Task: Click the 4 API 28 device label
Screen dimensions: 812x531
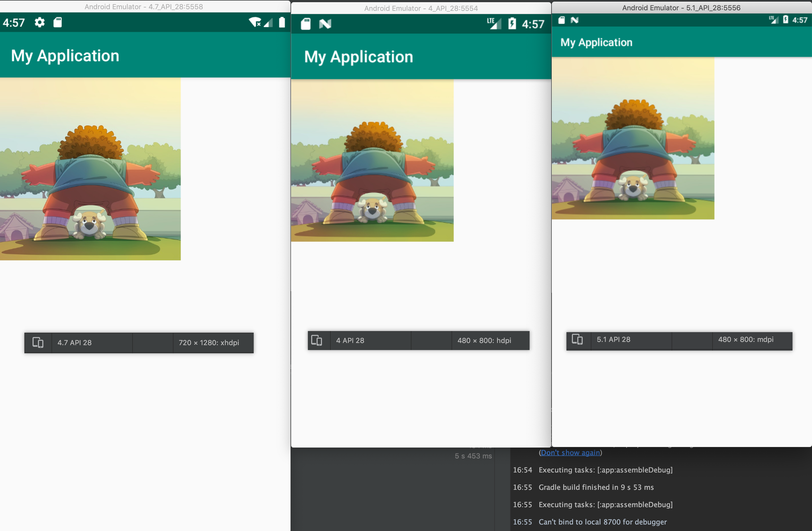Action: [350, 341]
